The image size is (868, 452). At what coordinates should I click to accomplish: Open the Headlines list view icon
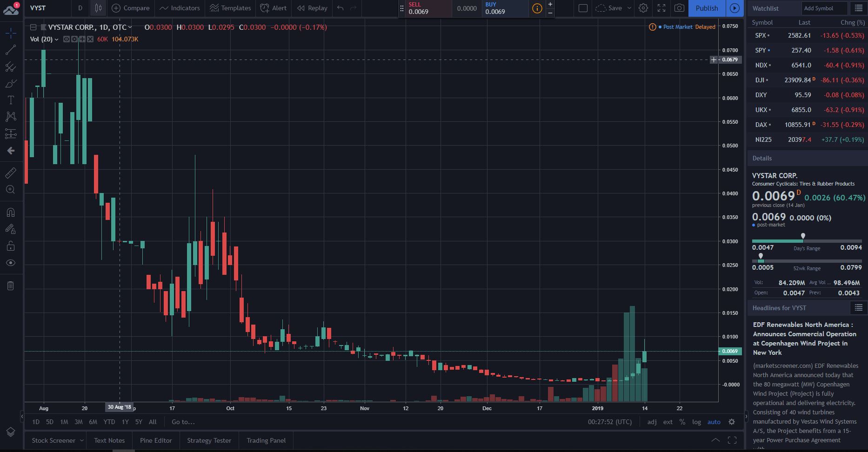[x=858, y=307]
